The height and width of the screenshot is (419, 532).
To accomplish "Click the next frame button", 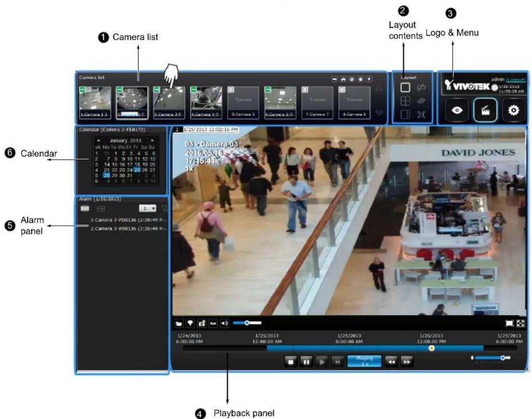I will coord(337,362).
